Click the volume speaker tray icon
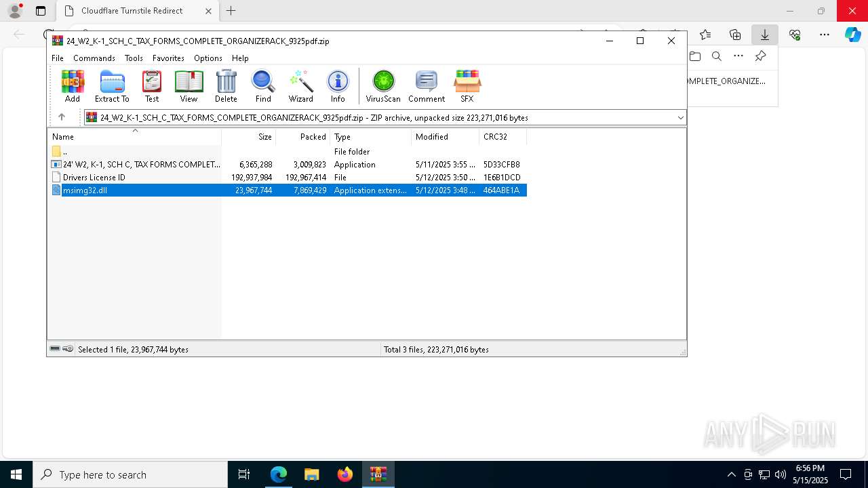 tap(781, 474)
